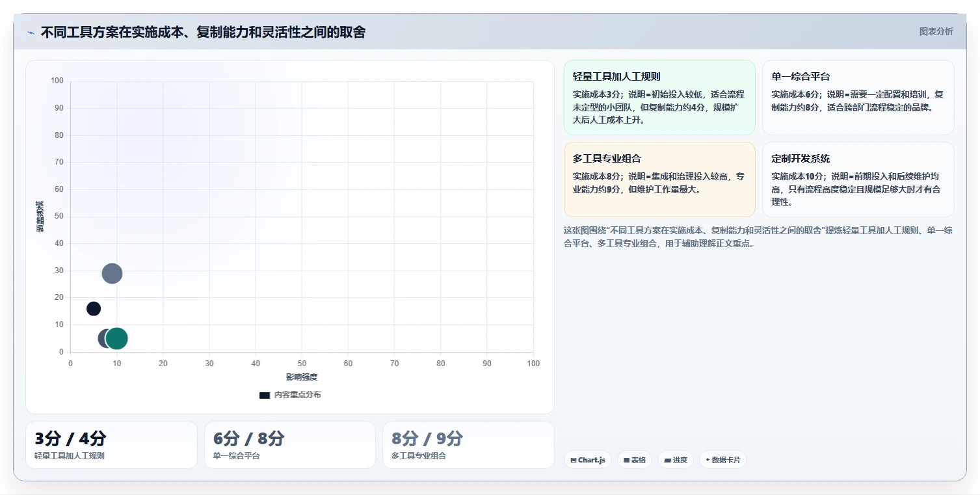Click the y-axis tick label 90
This screenshot has height=495, width=980.
pyautogui.click(x=59, y=108)
